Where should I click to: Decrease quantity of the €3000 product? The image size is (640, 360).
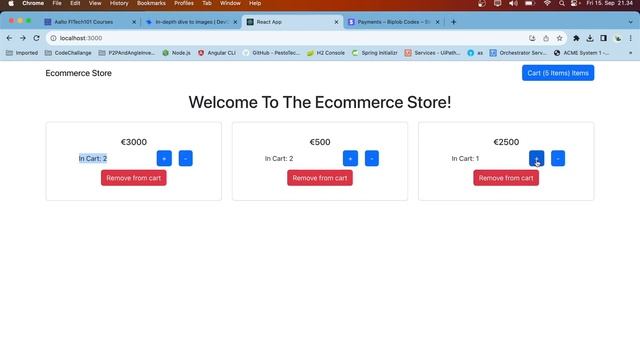coord(186,158)
